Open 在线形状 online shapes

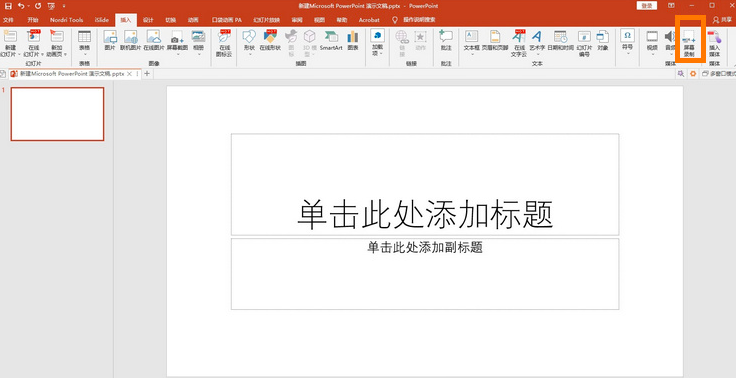[270, 41]
